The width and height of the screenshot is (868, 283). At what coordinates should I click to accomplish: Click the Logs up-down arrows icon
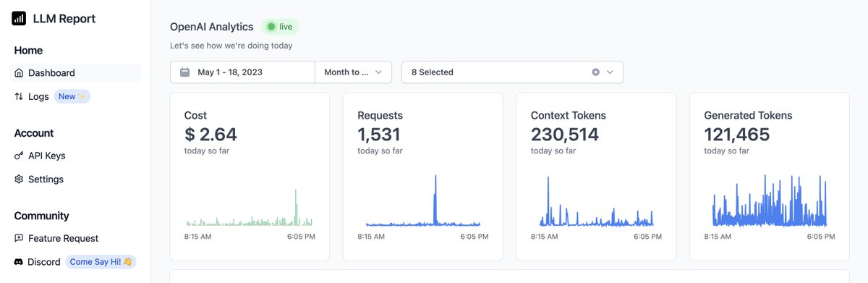[x=19, y=96]
